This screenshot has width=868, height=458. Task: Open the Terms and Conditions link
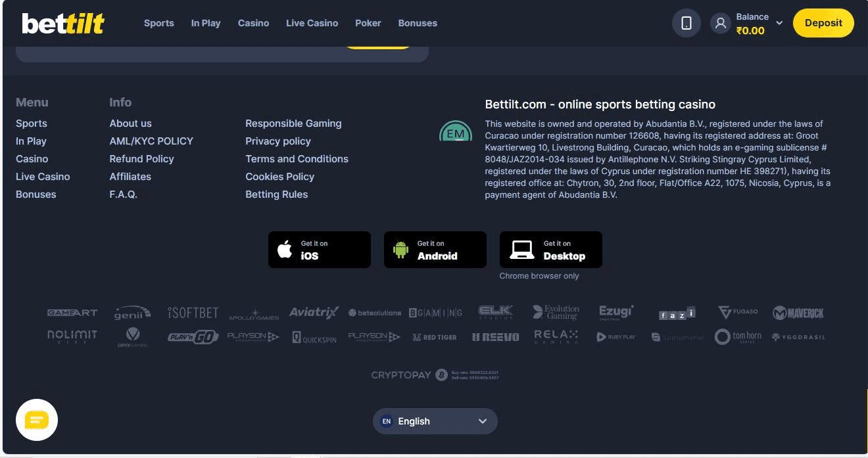click(x=297, y=158)
